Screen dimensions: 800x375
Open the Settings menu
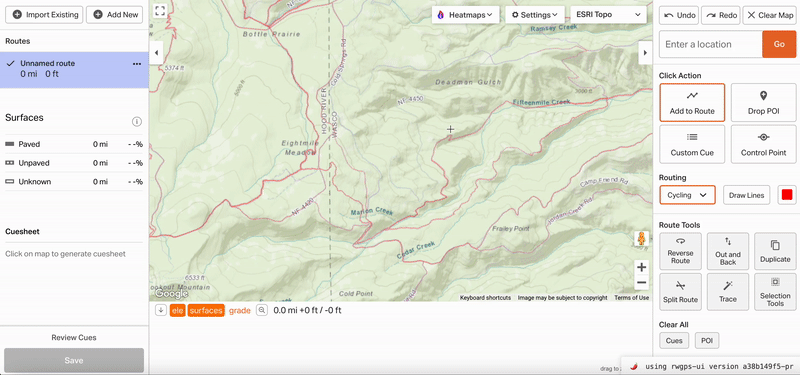(535, 15)
